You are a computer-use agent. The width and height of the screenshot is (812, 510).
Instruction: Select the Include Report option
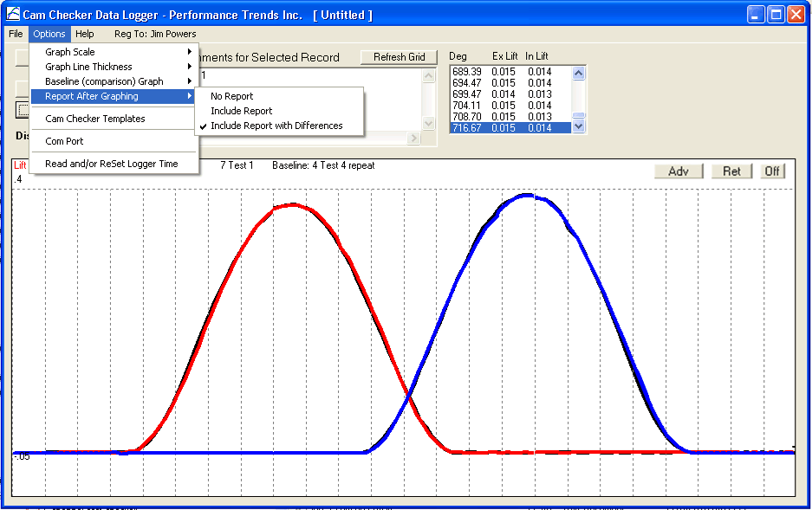(279, 111)
